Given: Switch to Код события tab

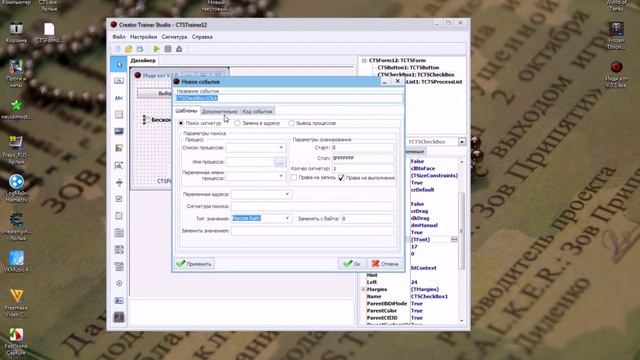Looking at the screenshot, I should point(257,111).
